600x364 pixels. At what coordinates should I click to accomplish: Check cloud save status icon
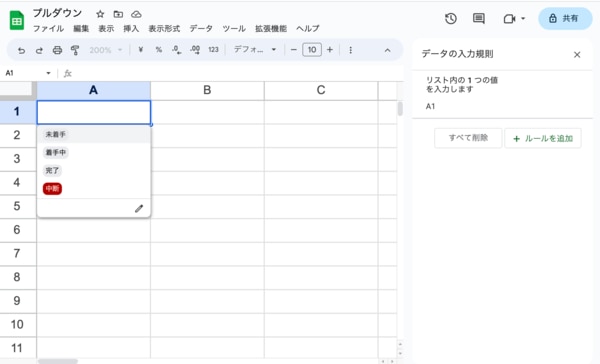coord(136,15)
